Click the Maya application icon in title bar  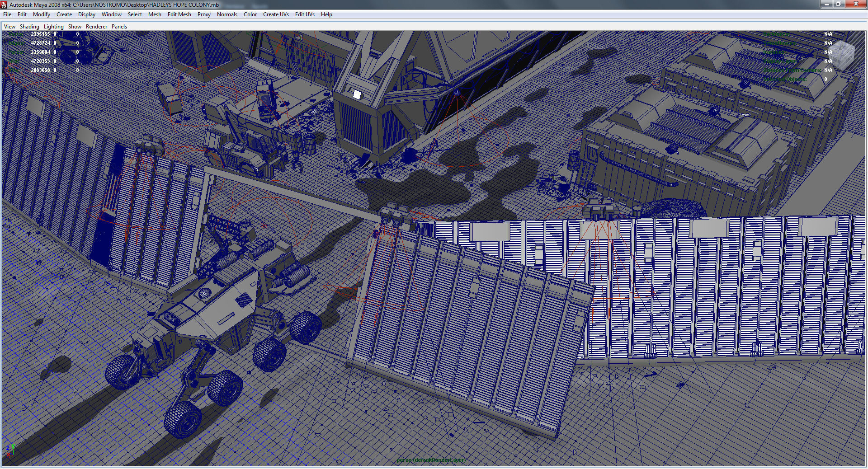(x=4, y=5)
